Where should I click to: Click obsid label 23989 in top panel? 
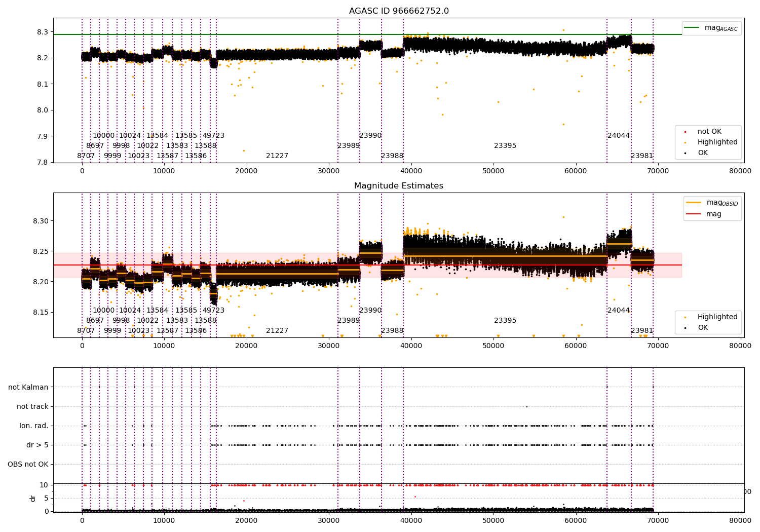point(349,146)
